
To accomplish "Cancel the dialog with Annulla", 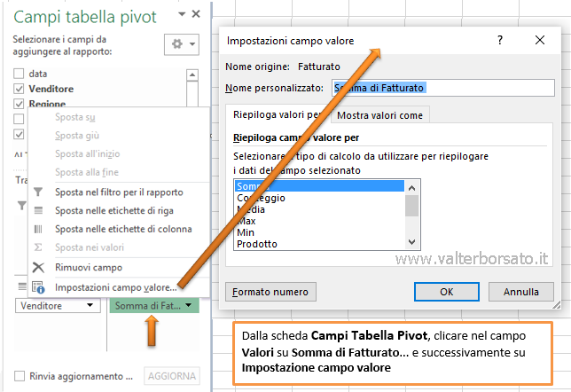I will click(521, 292).
